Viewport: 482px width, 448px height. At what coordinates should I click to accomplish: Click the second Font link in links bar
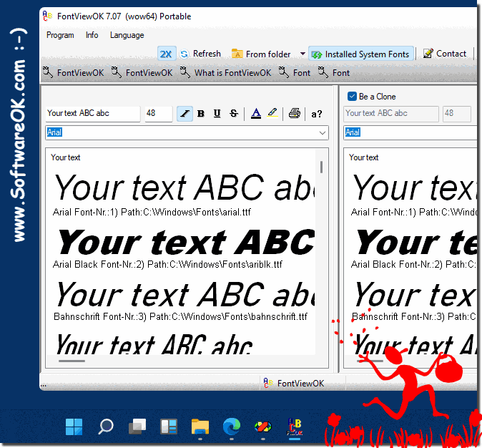tap(334, 73)
